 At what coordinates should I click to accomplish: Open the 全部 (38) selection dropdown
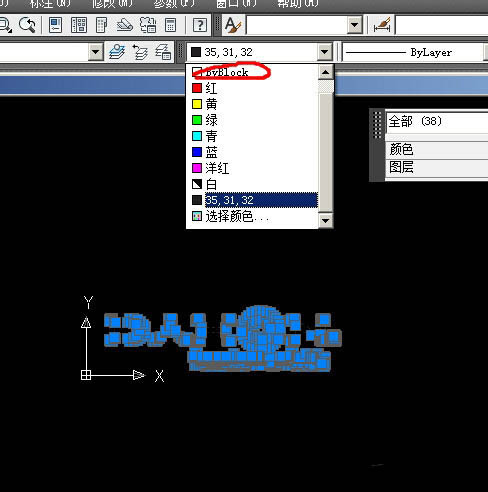pos(437,121)
